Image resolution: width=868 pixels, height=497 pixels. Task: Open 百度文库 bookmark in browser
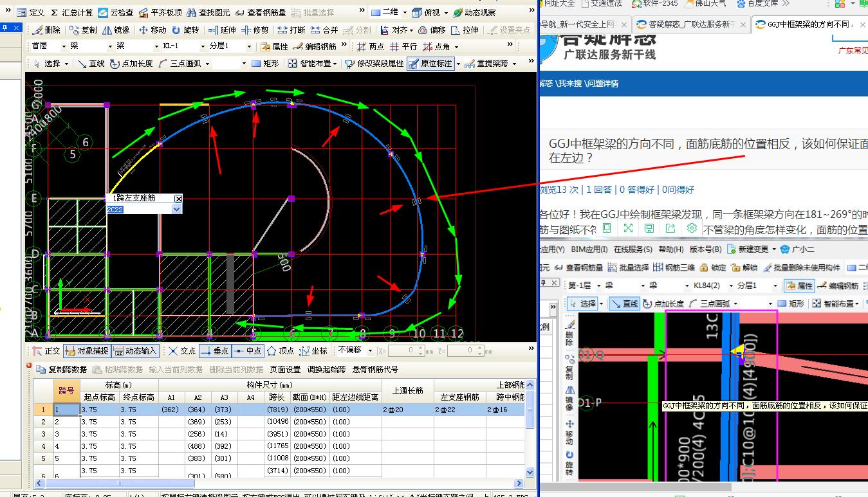tap(757, 3)
